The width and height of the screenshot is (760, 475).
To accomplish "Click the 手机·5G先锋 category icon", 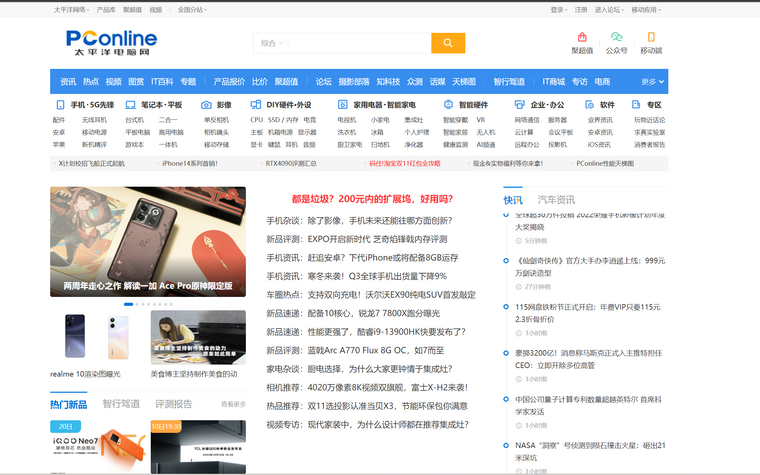I will (60, 104).
